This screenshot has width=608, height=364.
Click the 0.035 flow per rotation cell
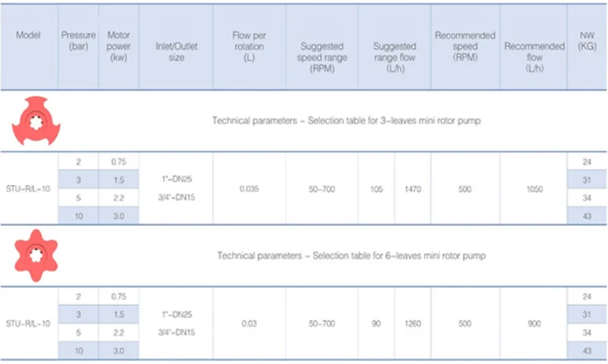249,189
